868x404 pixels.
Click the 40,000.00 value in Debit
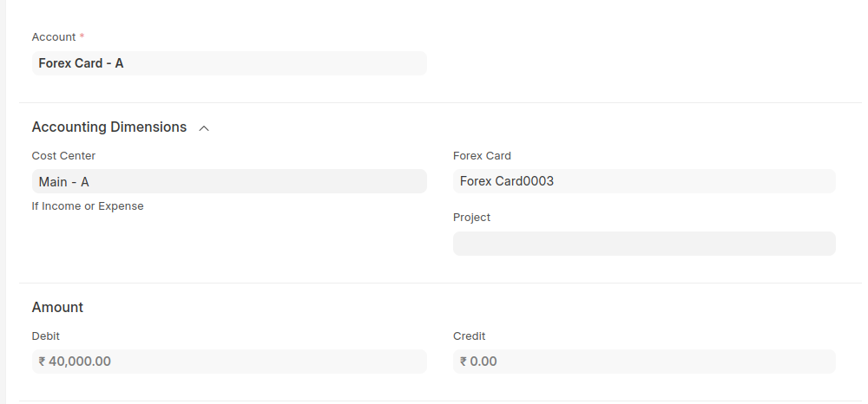(80, 362)
